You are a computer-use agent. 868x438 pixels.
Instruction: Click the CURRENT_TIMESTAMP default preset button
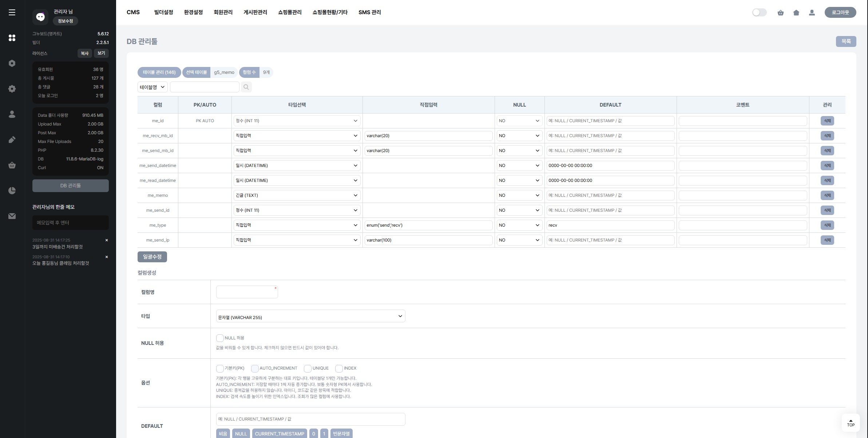pos(279,434)
